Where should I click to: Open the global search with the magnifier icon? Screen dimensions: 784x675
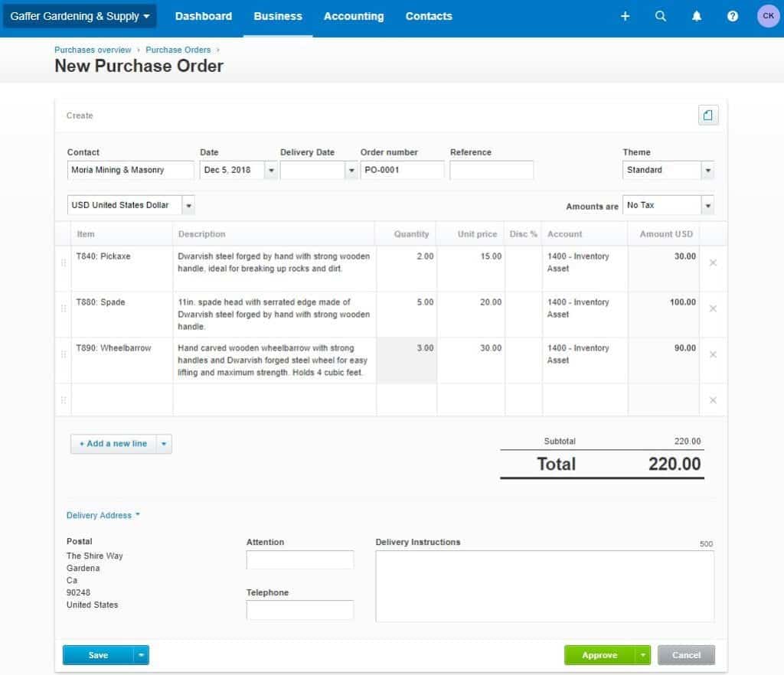coord(661,15)
